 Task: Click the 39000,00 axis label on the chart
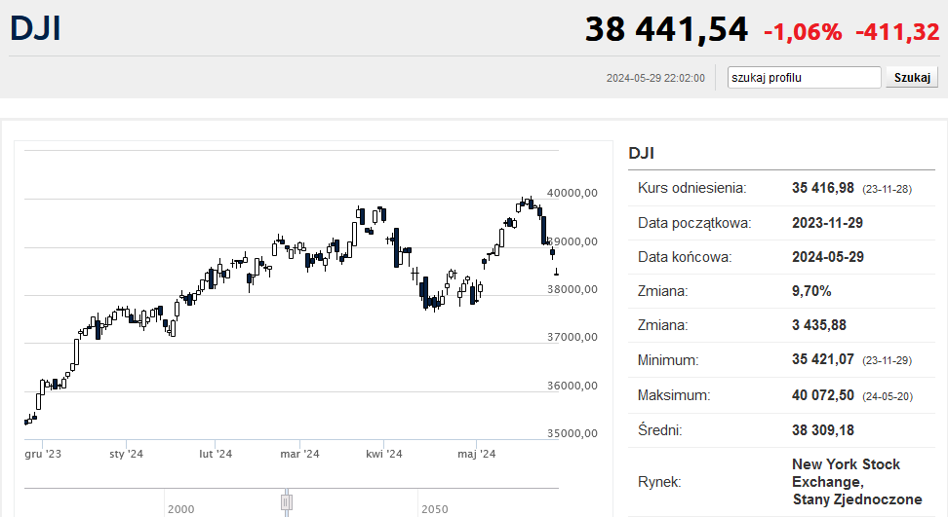tap(572, 241)
